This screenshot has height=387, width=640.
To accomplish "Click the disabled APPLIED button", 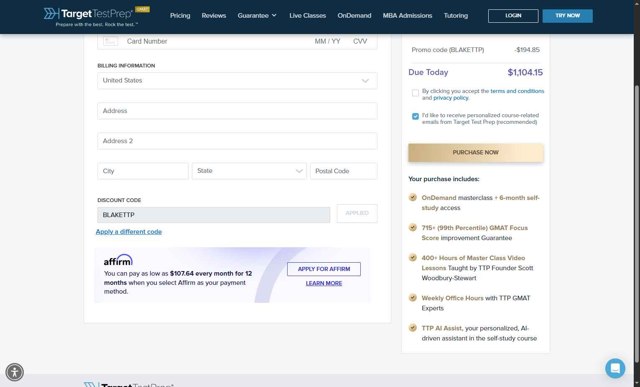I will 357,214.
